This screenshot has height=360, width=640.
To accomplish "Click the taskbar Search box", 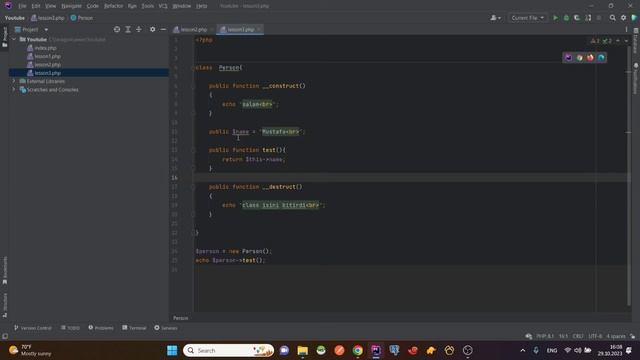I will click(229, 350).
